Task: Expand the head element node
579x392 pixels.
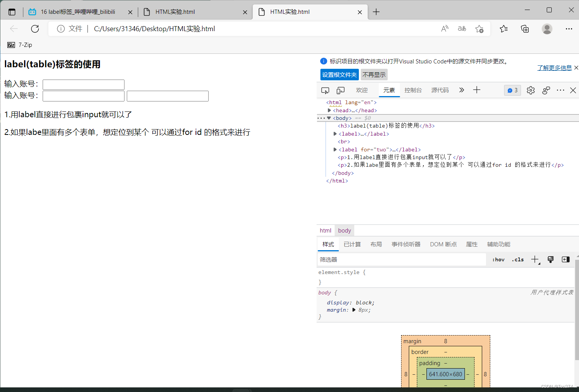Action: tap(329, 110)
